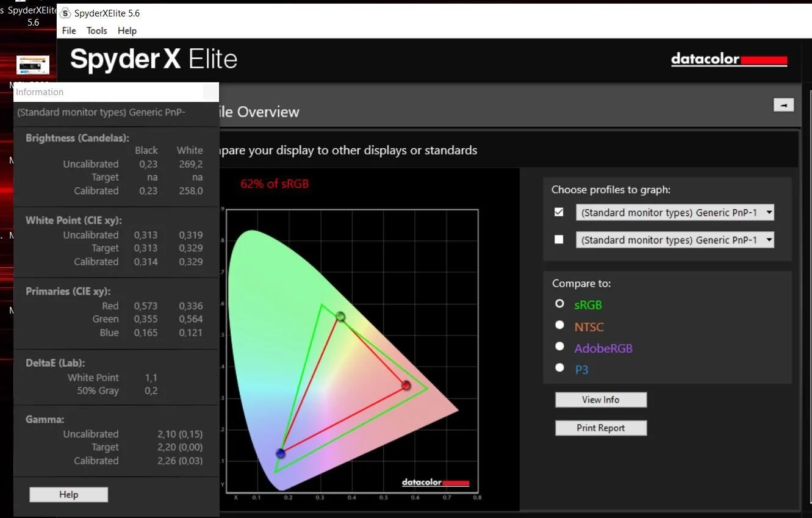Click the collapse arrow button near Profile Overview
Image resolution: width=812 pixels, height=518 pixels.
click(x=783, y=105)
